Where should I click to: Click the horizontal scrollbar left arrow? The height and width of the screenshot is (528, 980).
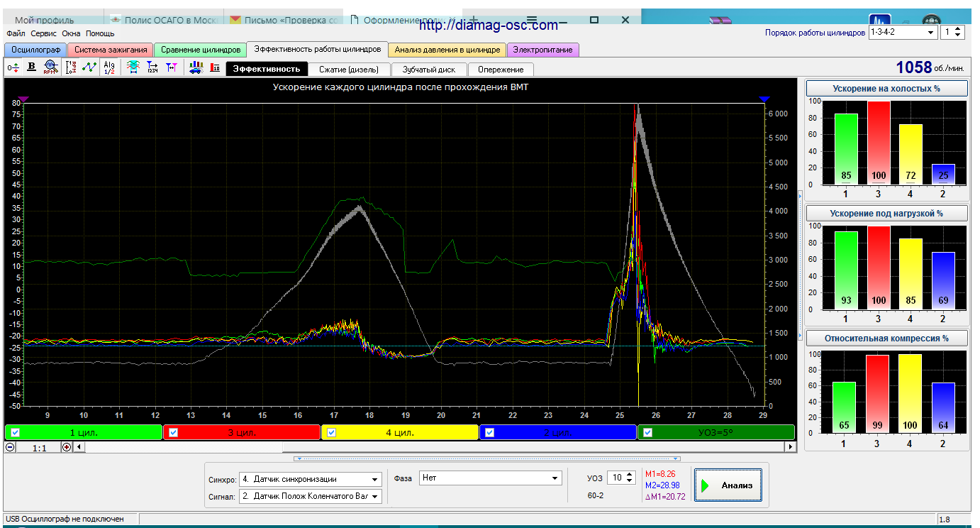click(x=79, y=447)
